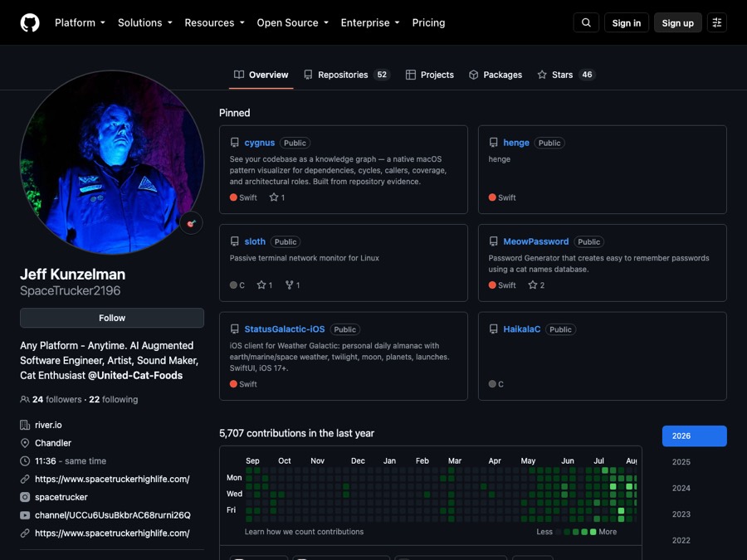Expand the Platform menu
The image size is (747, 560).
coord(80,23)
